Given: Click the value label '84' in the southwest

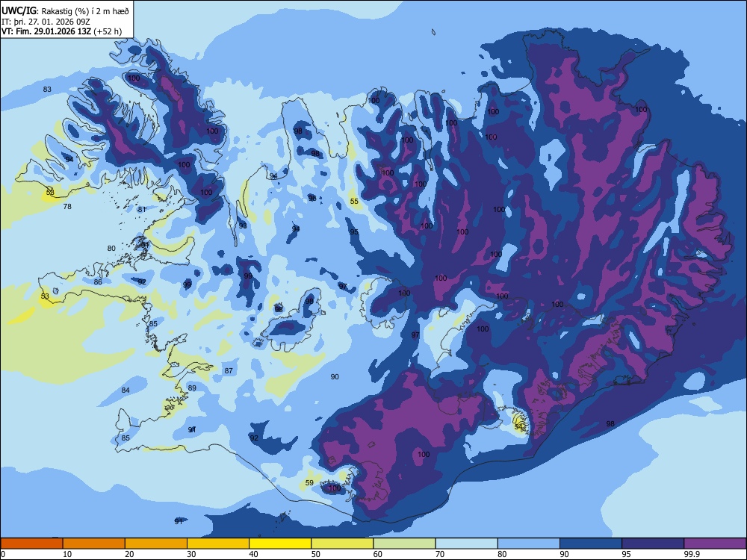Looking at the screenshot, I should [x=125, y=391].
